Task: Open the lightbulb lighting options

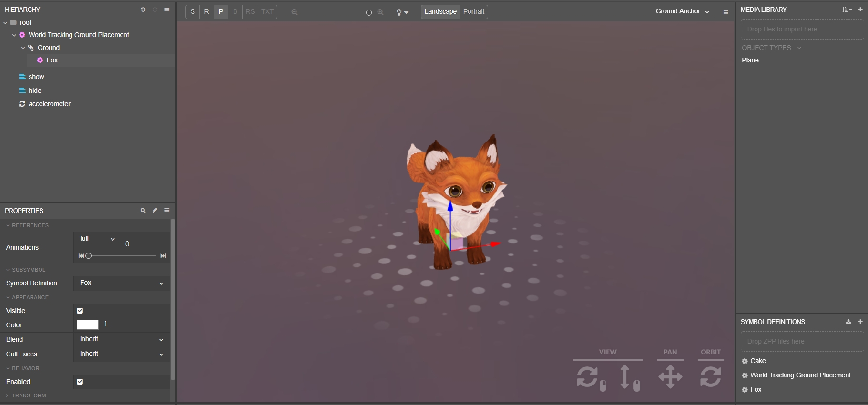Action: pyautogui.click(x=402, y=12)
